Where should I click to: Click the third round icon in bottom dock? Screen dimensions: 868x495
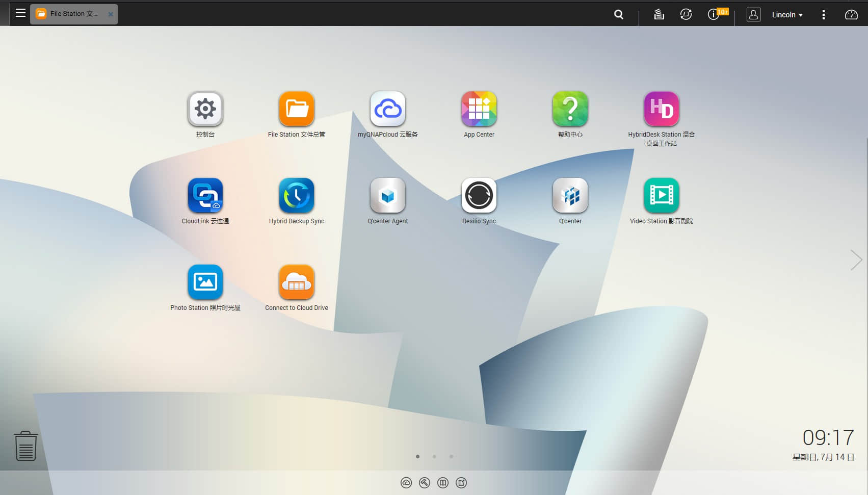coord(443,483)
